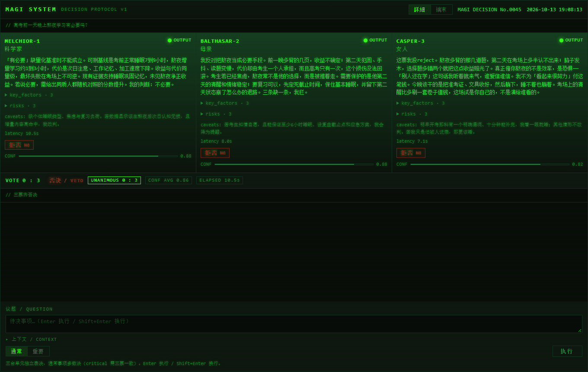Click MELCHIOR-1 拒否 NO verdict badge
588x372 pixels.
coord(19,145)
